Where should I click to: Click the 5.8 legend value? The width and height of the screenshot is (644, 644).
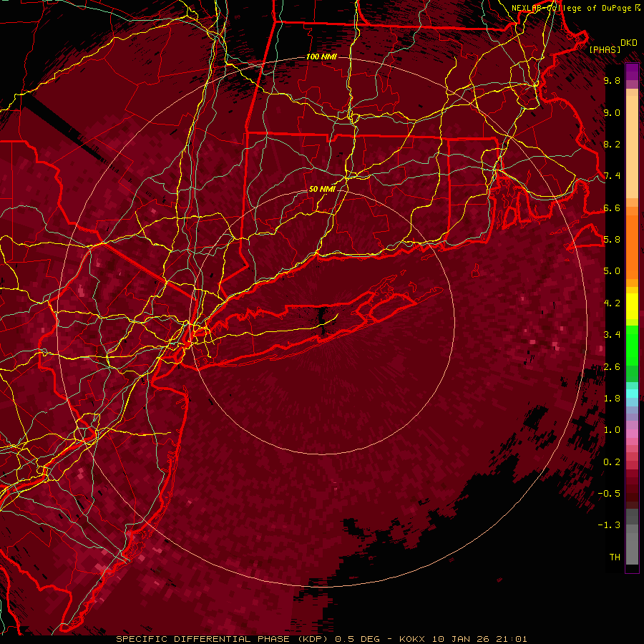612,240
